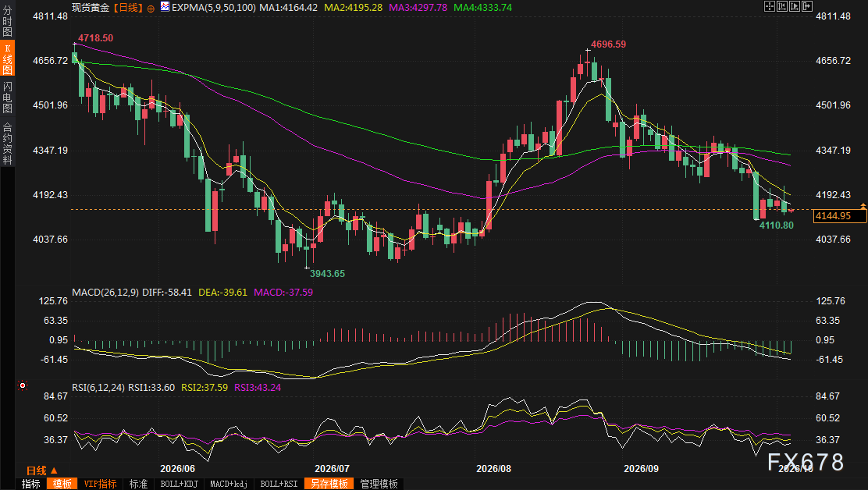Switch to 分时图 sidebar tab

7,20
